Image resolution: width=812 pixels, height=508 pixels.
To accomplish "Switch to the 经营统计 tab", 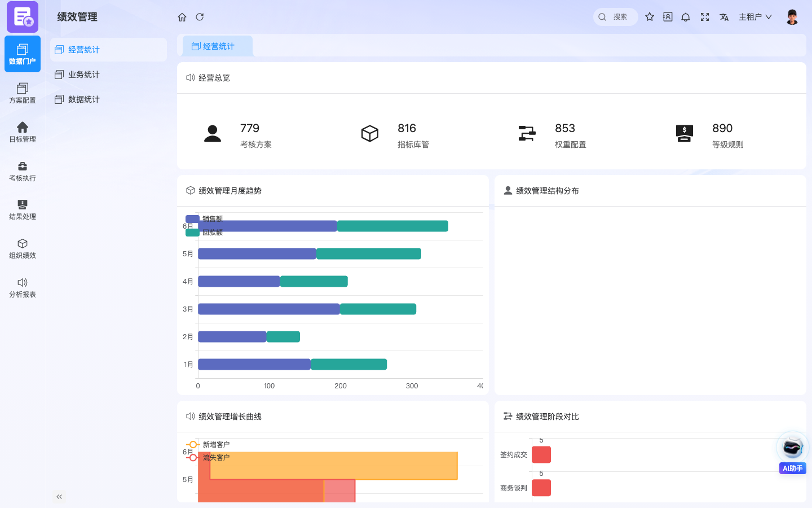I will coord(218,46).
